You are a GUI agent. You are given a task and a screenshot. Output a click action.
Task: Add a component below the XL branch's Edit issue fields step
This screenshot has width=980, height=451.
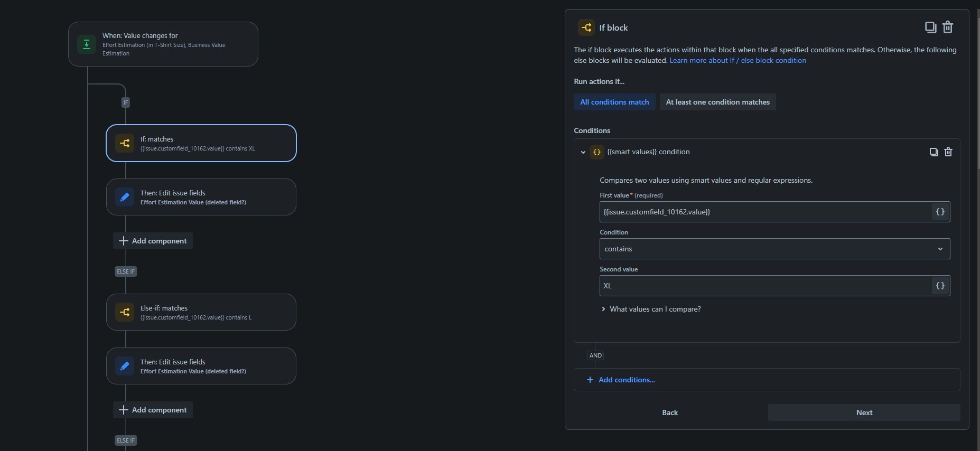[x=153, y=241]
